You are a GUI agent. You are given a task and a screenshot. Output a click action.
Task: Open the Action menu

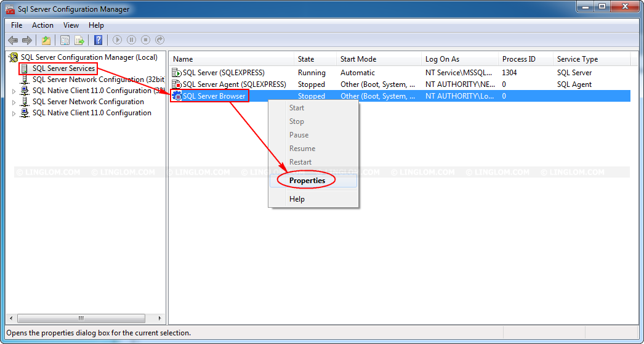pos(42,25)
